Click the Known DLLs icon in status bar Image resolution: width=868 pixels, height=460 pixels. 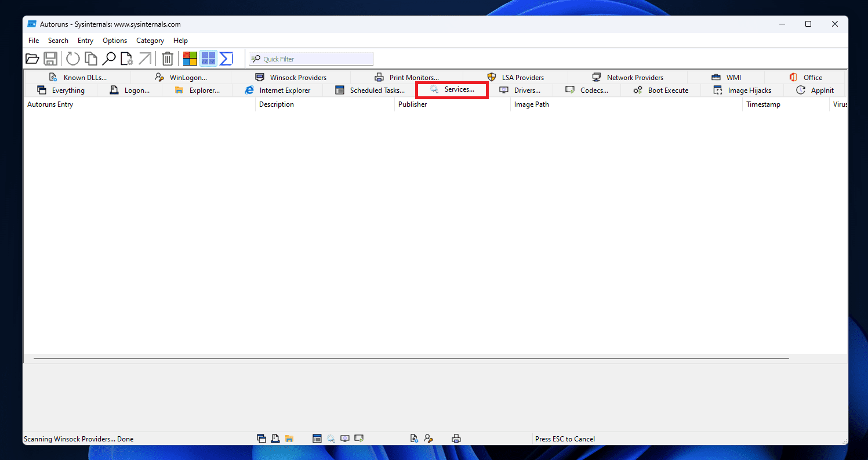pyautogui.click(x=414, y=439)
